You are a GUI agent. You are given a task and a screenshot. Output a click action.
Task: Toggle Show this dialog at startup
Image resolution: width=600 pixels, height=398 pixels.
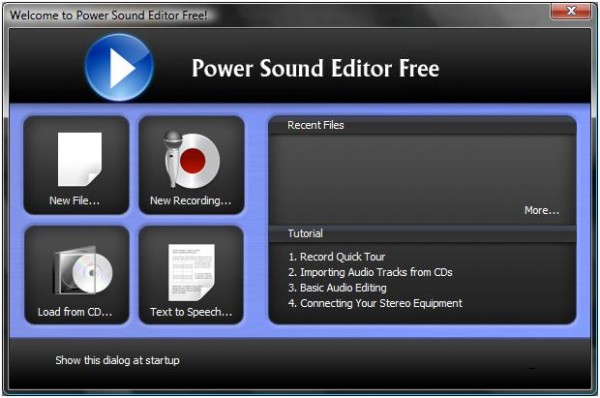pos(117,360)
